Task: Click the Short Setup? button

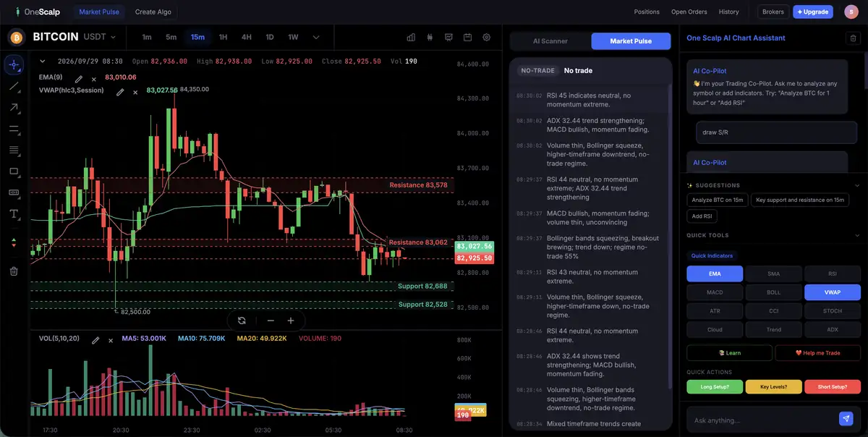Action: 832,386
